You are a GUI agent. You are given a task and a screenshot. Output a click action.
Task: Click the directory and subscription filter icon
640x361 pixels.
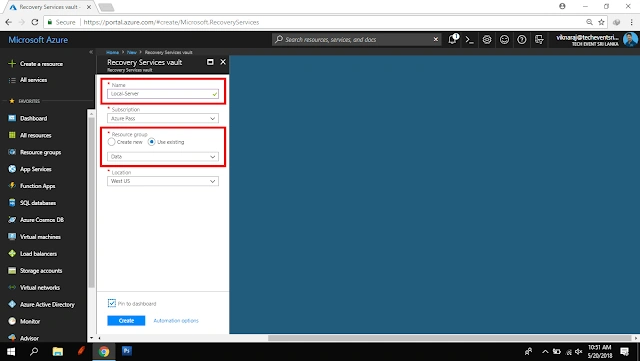click(539, 40)
